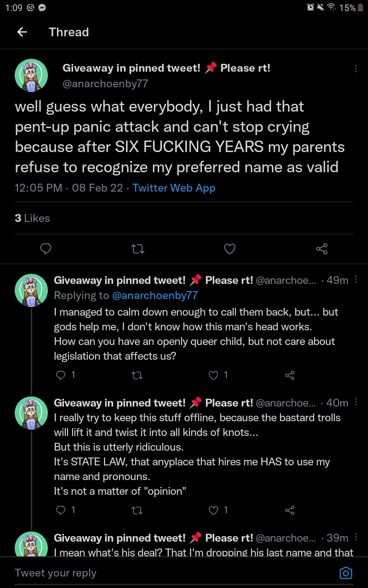Image resolution: width=368 pixels, height=588 pixels.
Task: Attach a photo using camera icon
Action: [345, 573]
